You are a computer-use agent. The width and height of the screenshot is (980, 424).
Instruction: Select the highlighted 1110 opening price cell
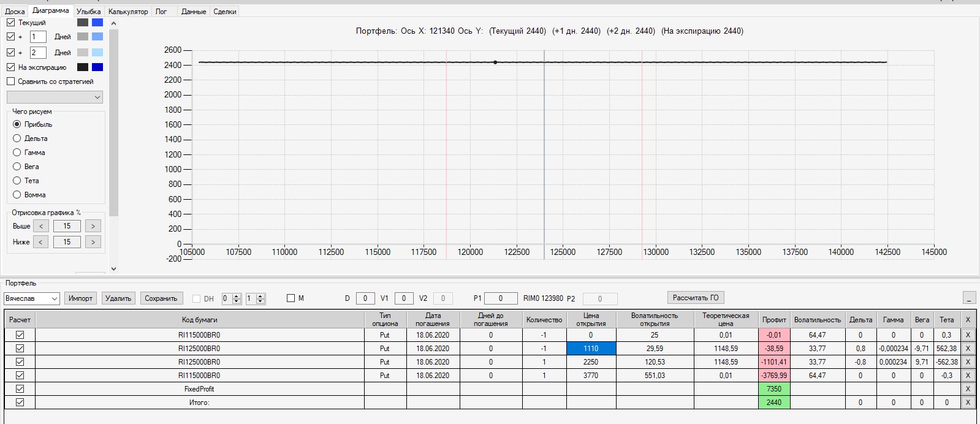[x=591, y=349]
